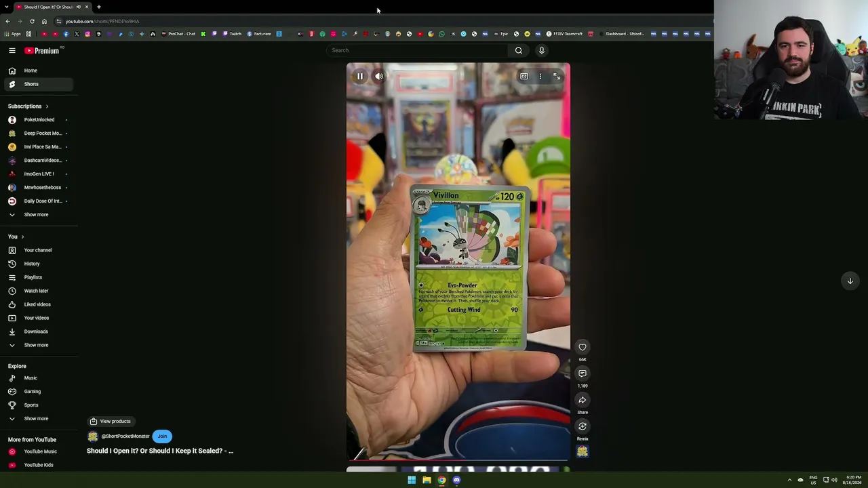
Task: Open the WhatsApp bookmark icon
Action: pos(441,34)
